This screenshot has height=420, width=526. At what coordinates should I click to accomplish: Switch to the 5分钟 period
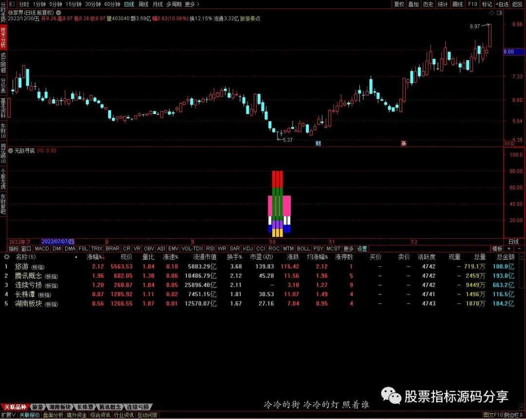(56, 4)
